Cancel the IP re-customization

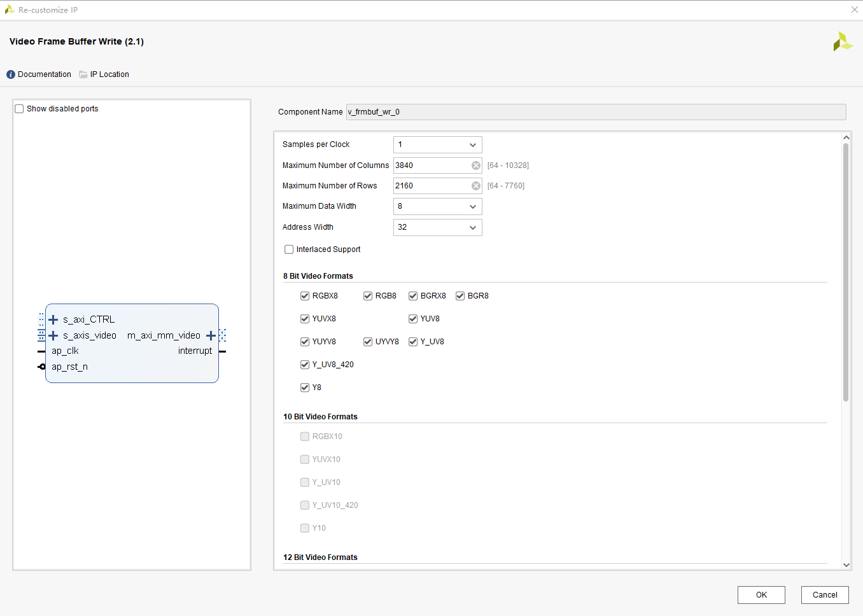(x=825, y=595)
